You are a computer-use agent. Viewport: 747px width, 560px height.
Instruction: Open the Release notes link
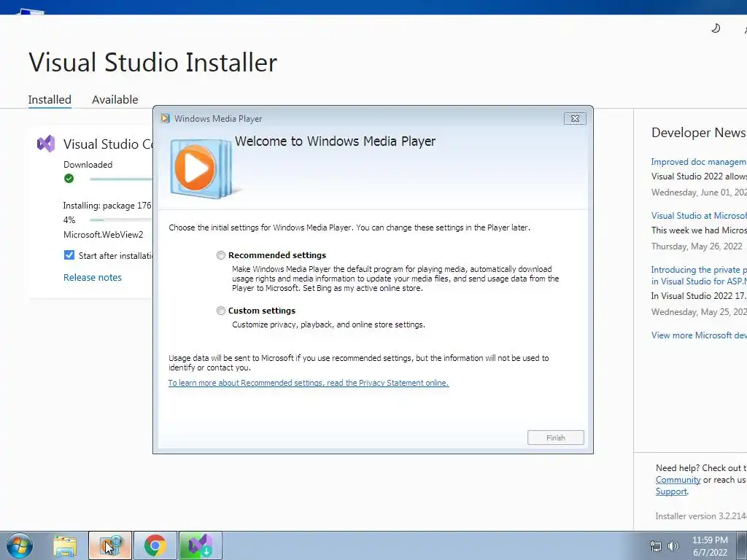[x=93, y=278]
